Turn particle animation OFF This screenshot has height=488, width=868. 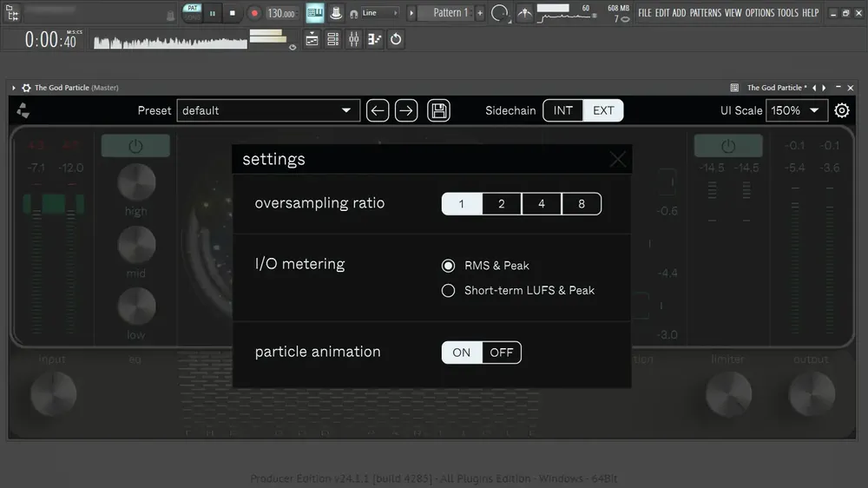502,353
